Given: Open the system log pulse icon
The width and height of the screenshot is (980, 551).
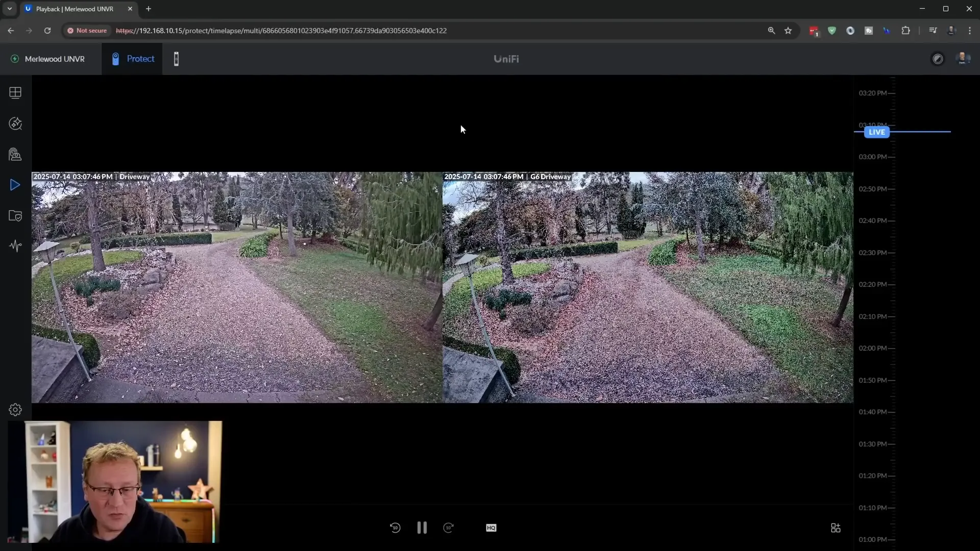Looking at the screenshot, I should tap(15, 246).
